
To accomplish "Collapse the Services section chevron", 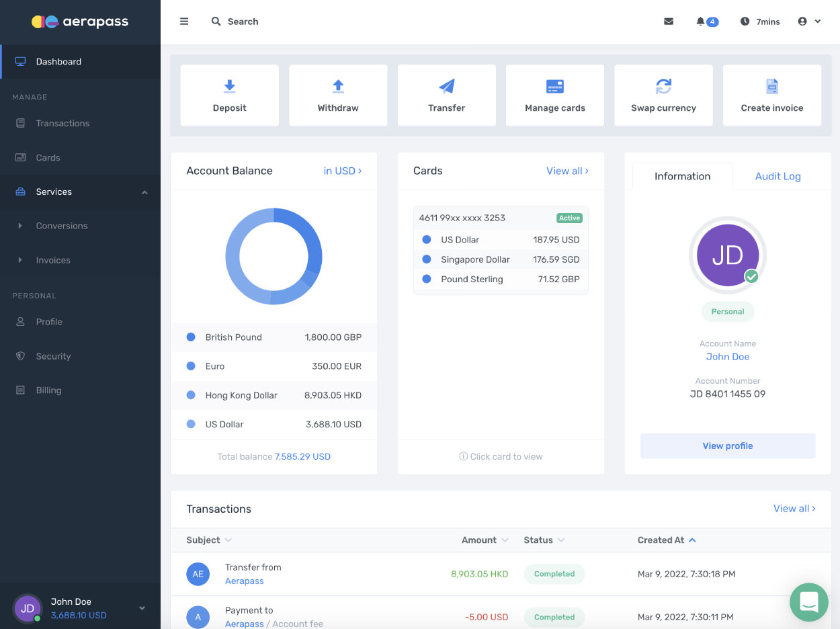I will pos(144,193).
